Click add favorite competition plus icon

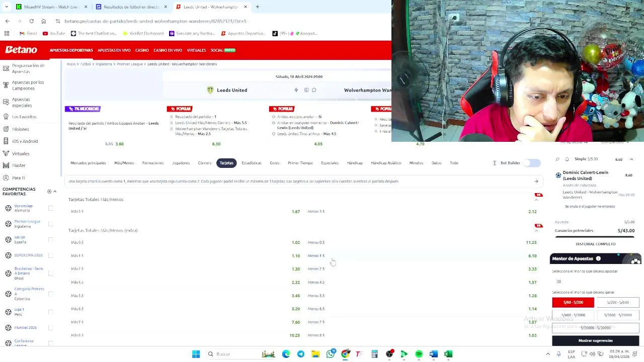(x=49, y=192)
